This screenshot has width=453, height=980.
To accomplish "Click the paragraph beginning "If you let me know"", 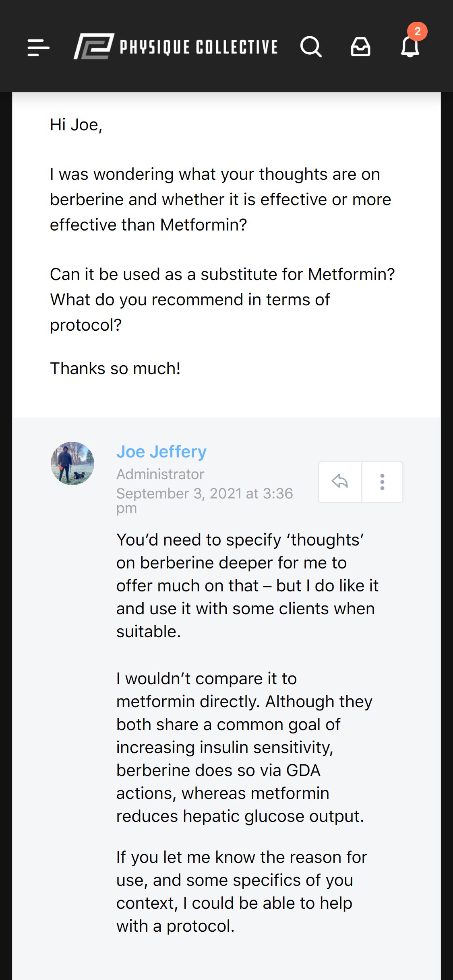I will 242,891.
